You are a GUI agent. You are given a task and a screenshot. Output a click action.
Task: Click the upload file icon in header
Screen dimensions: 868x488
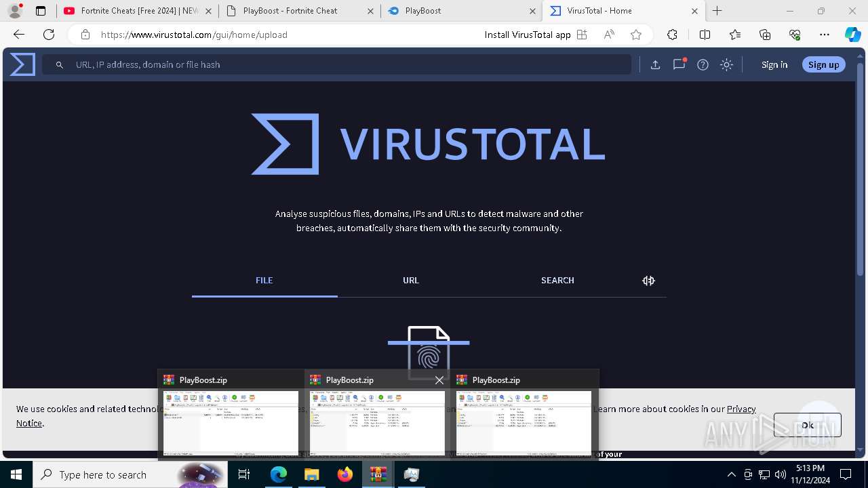655,64
